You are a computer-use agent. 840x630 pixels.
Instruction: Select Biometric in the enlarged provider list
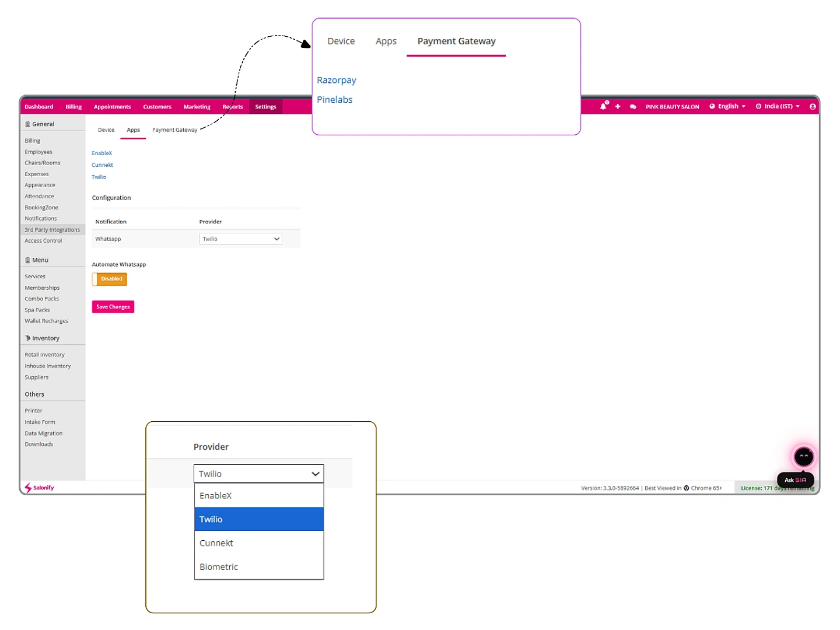259,567
